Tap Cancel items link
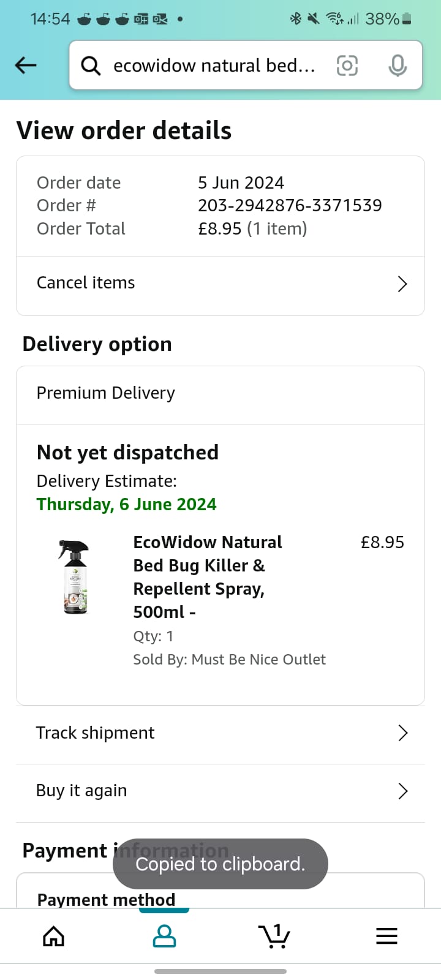This screenshot has width=441, height=980. point(86,283)
